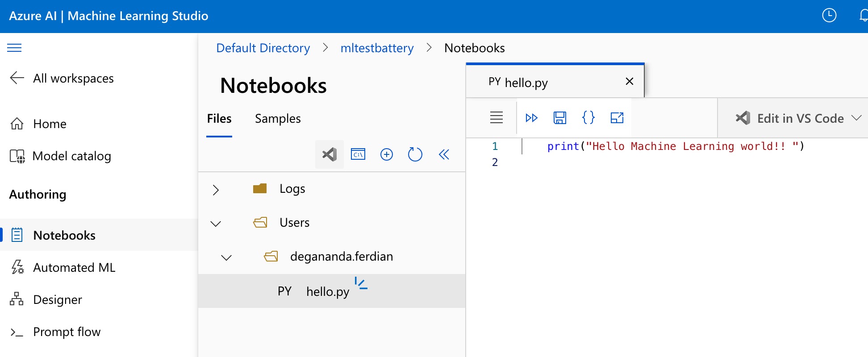Click the Azure AI Machine Learning Studio title

click(x=108, y=16)
